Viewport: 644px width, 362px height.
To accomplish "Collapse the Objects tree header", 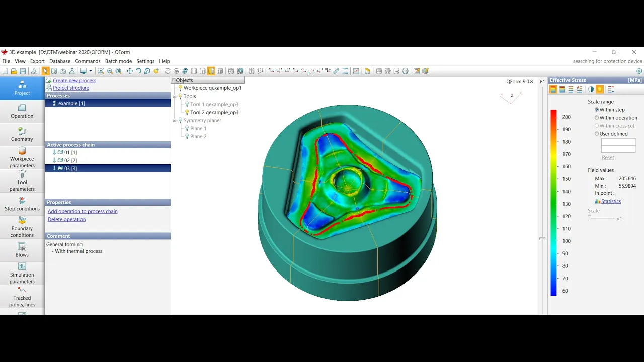I will (174, 80).
